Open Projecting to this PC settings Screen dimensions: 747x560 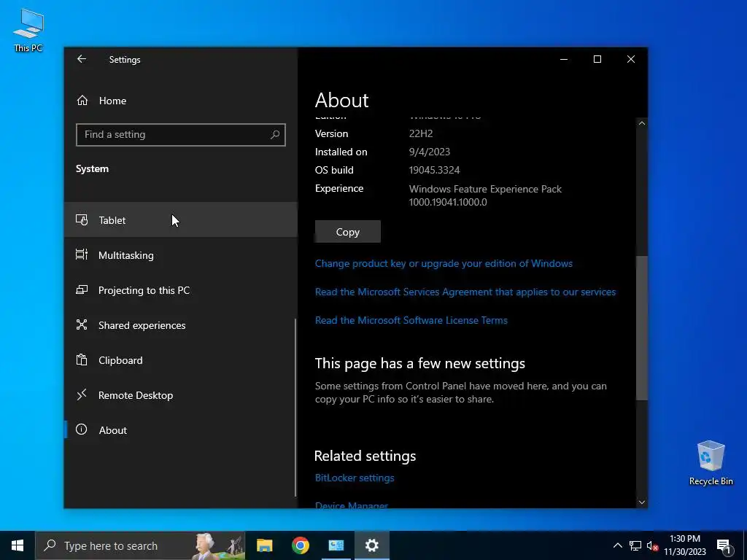181,290
